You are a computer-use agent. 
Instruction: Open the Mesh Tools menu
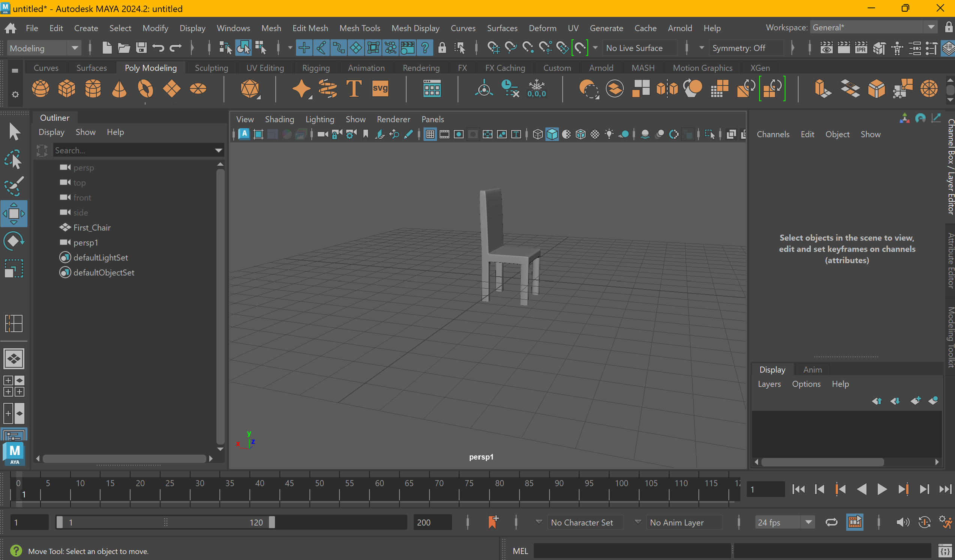pos(360,28)
